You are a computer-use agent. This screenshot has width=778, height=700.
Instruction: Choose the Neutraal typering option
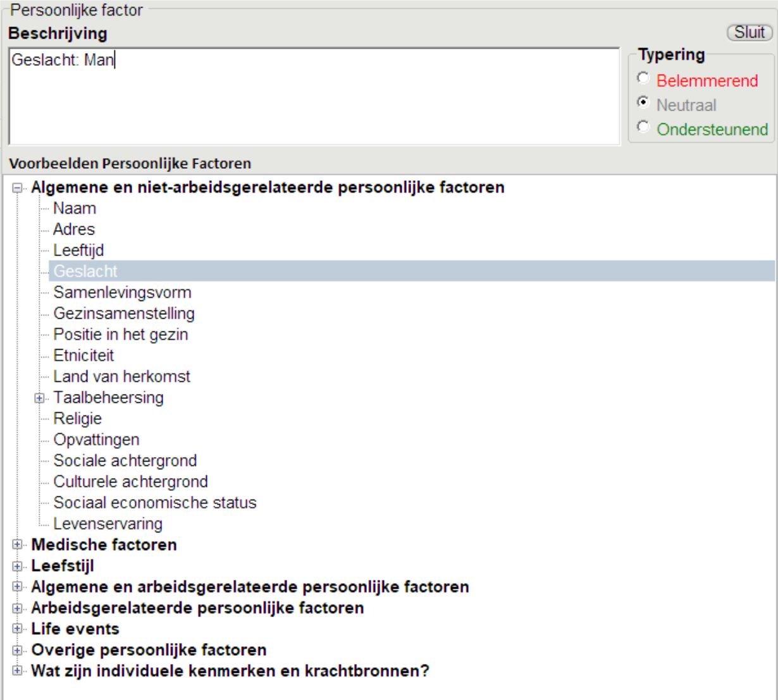point(643,102)
